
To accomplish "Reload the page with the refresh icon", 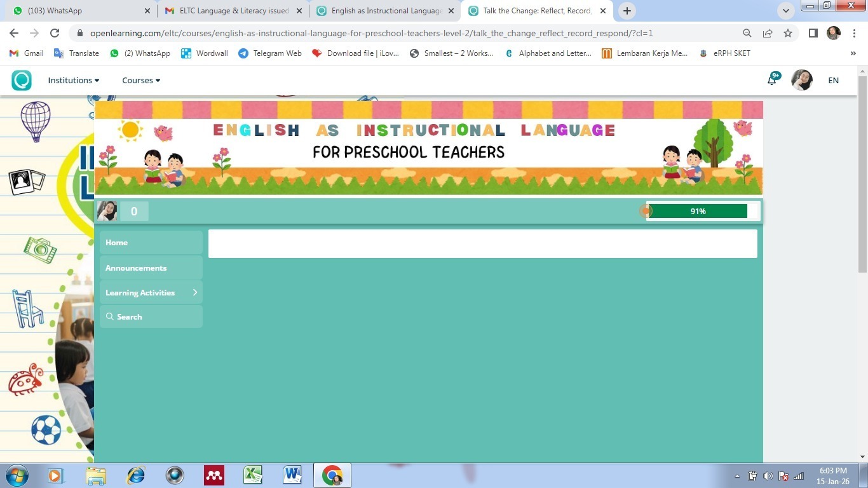I will pyautogui.click(x=55, y=33).
